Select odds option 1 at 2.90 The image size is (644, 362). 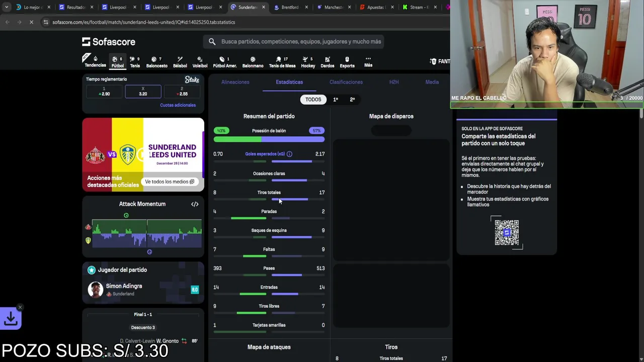coord(105,92)
